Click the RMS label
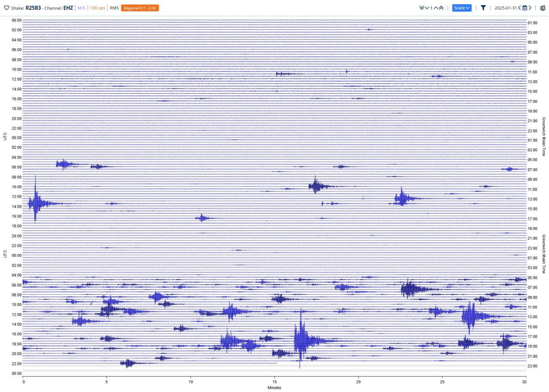The image size is (549, 392). [114, 8]
